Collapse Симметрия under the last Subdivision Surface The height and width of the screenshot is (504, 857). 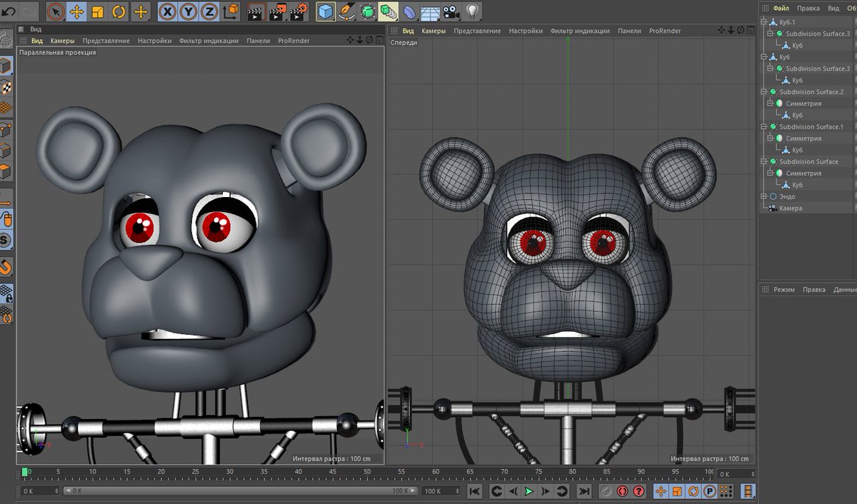771,173
